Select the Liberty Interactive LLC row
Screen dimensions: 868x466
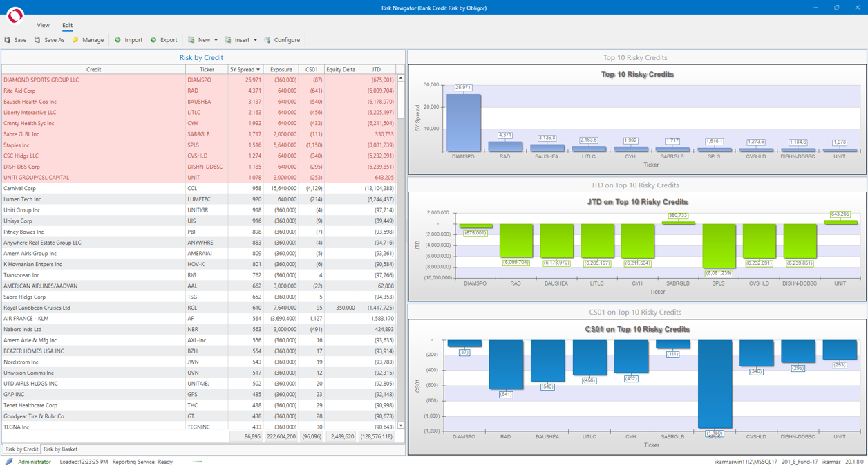(x=199, y=112)
